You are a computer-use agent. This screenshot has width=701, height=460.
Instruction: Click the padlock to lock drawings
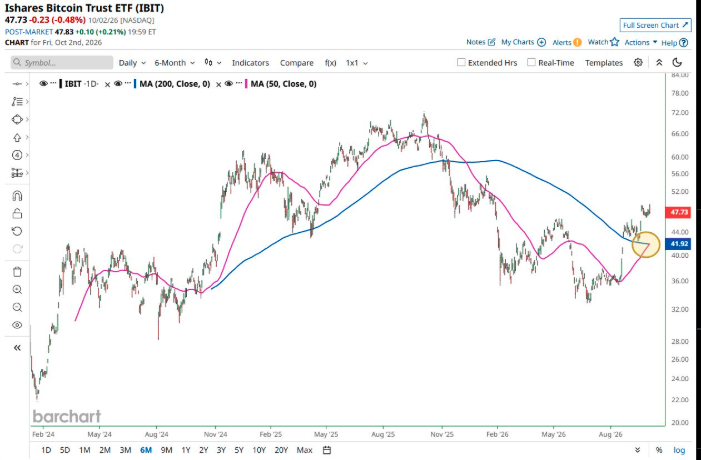[x=17, y=214]
